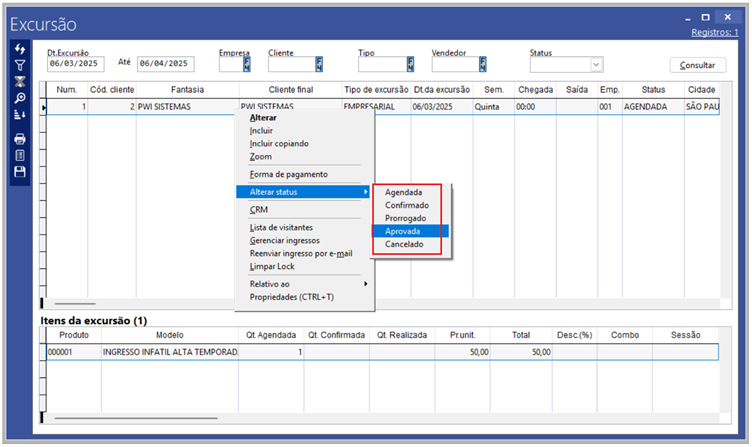Click the filter funnel icon in sidebar
The height and width of the screenshot is (447, 752).
point(19,65)
